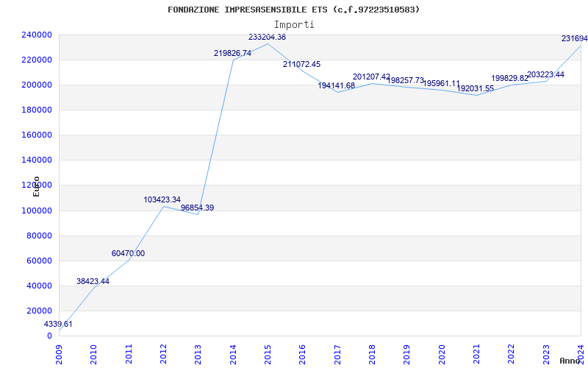
Task: Click the 2017 x-axis year label
Action: (337, 354)
